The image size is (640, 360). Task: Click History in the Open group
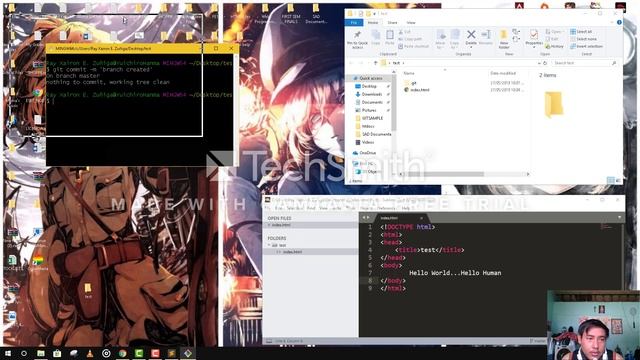point(554,47)
